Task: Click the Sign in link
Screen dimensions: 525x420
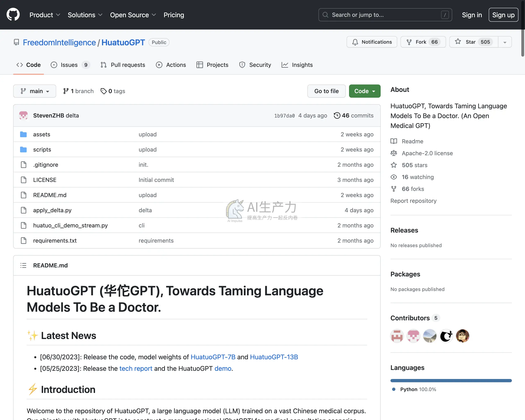Action: pyautogui.click(x=472, y=15)
